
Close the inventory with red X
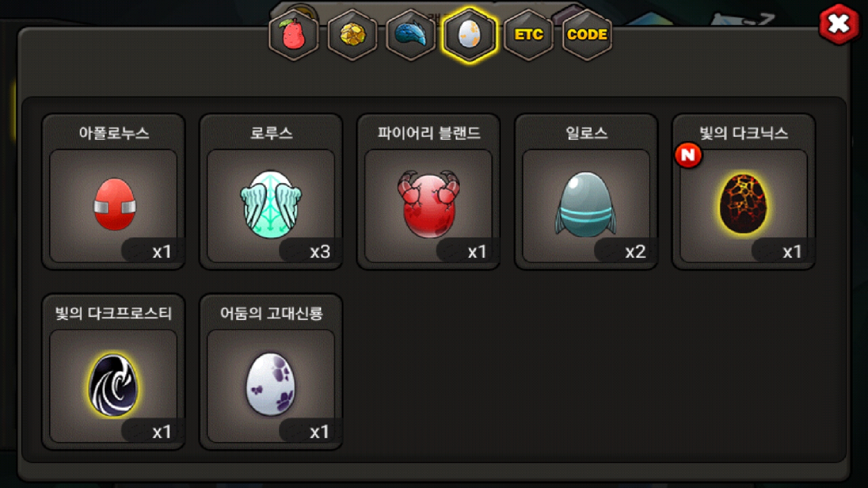[839, 24]
